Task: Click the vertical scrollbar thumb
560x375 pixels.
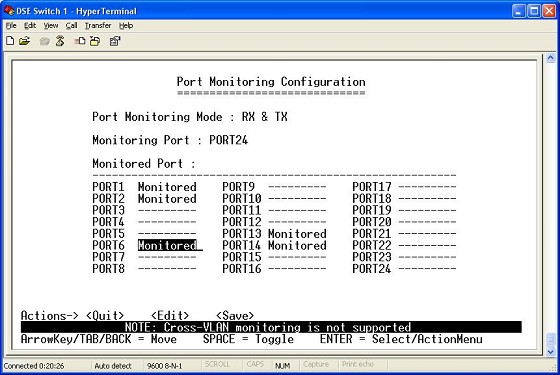Action: (x=551, y=339)
